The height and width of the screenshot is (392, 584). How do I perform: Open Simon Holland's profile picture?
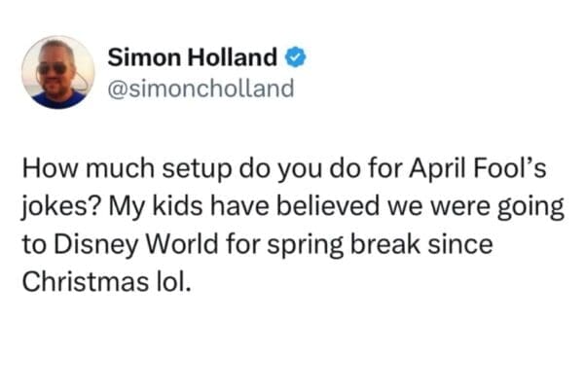(x=58, y=72)
